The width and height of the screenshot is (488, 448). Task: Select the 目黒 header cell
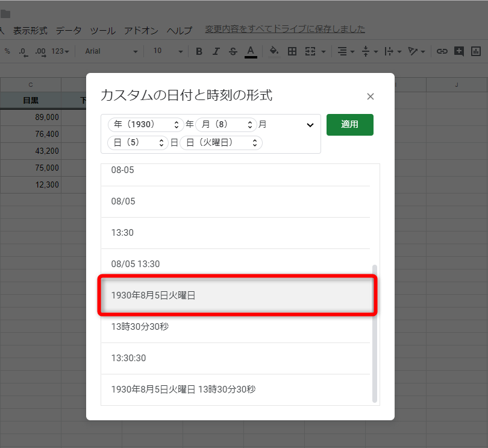tap(31, 100)
